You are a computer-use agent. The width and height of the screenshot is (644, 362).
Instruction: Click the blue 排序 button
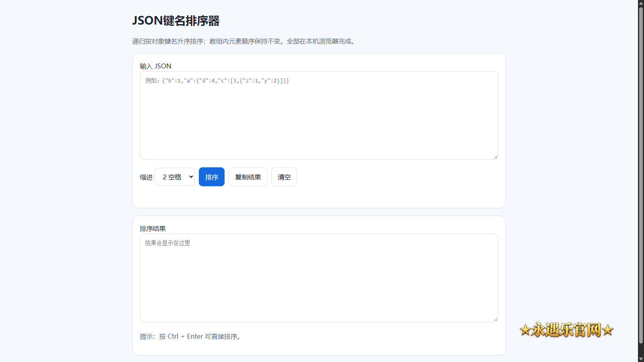click(212, 177)
